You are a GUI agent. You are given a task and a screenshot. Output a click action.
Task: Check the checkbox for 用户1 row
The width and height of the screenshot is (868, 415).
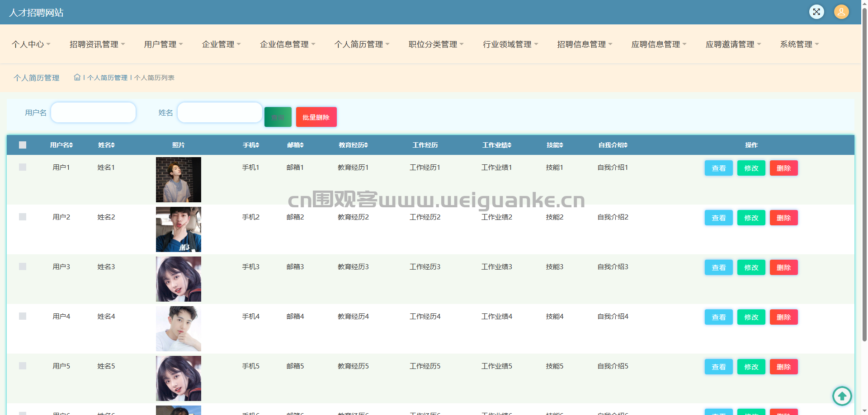click(23, 167)
